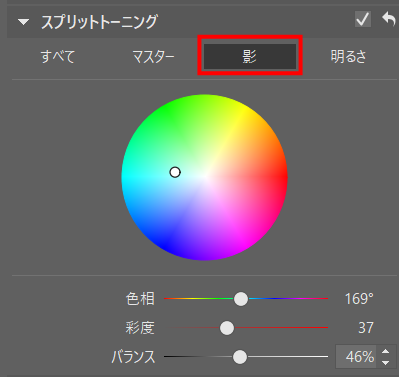The image size is (399, 377).
Task: Click the white center of the color wheel
Action: click(205, 177)
